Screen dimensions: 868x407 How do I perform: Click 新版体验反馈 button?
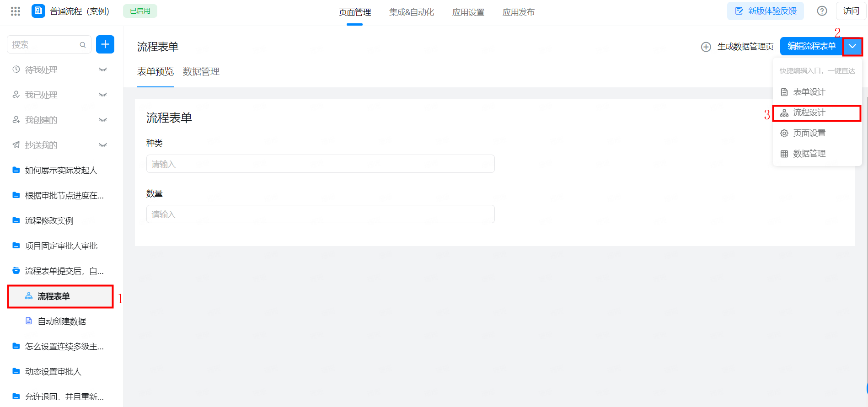coord(766,11)
